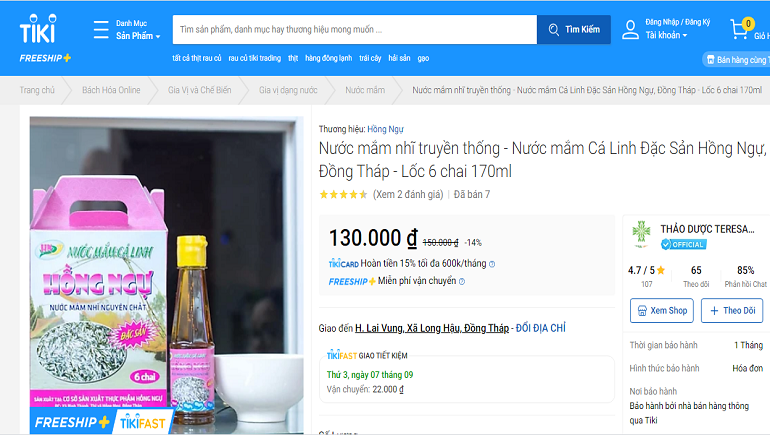Go to Gia Vị và Chế Biến breadcrumb

coord(199,90)
